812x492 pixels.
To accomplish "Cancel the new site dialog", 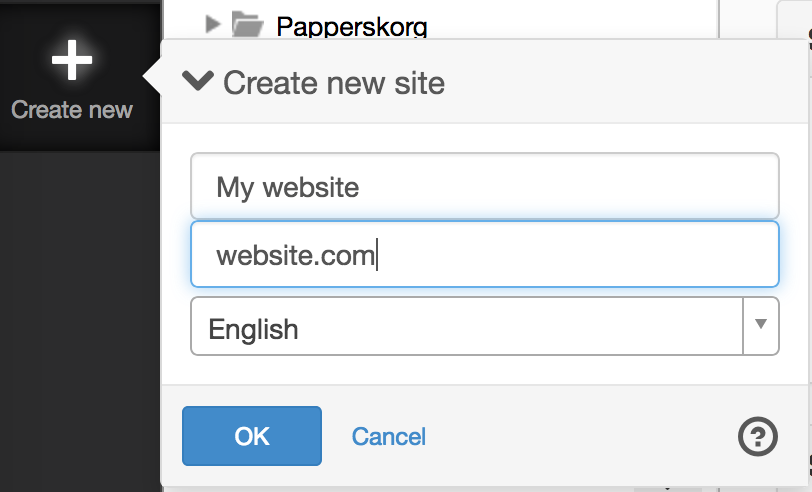I will 389,437.
